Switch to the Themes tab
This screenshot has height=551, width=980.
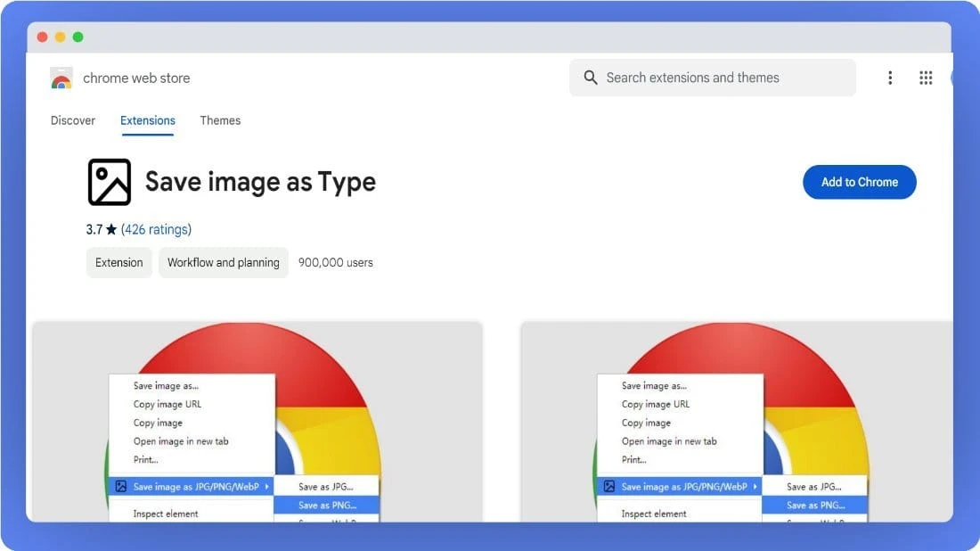coord(220,120)
